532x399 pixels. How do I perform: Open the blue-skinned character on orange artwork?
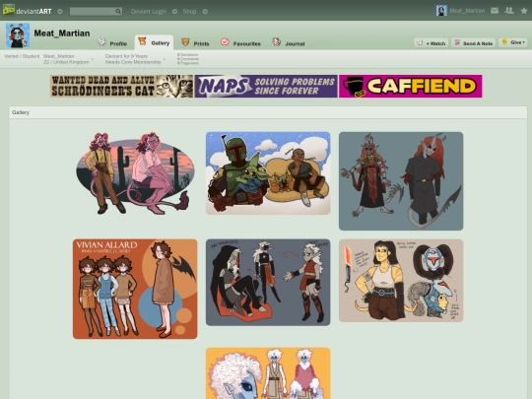coord(268,373)
